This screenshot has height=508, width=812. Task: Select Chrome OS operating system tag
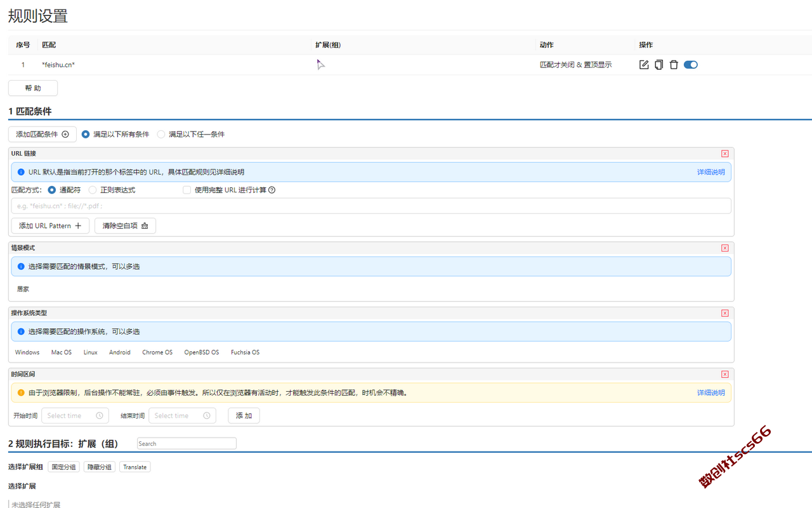point(157,352)
